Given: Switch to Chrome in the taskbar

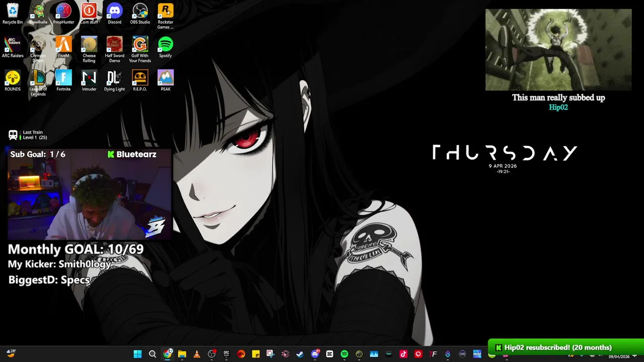Looking at the screenshot, I should [167, 354].
